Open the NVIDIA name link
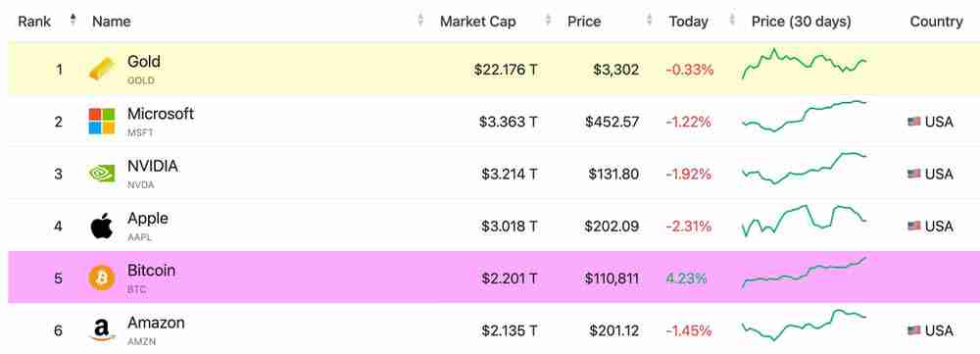This screenshot has height=354, width=980. [153, 167]
